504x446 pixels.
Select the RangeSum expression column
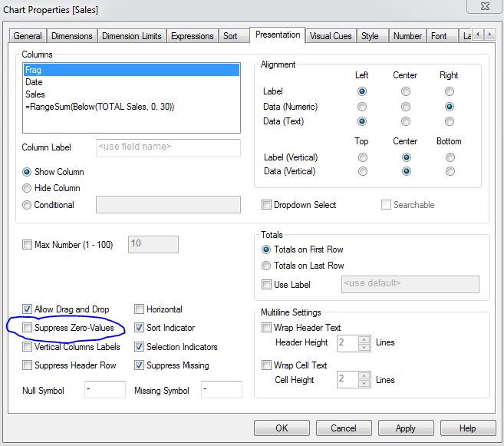[132, 107]
